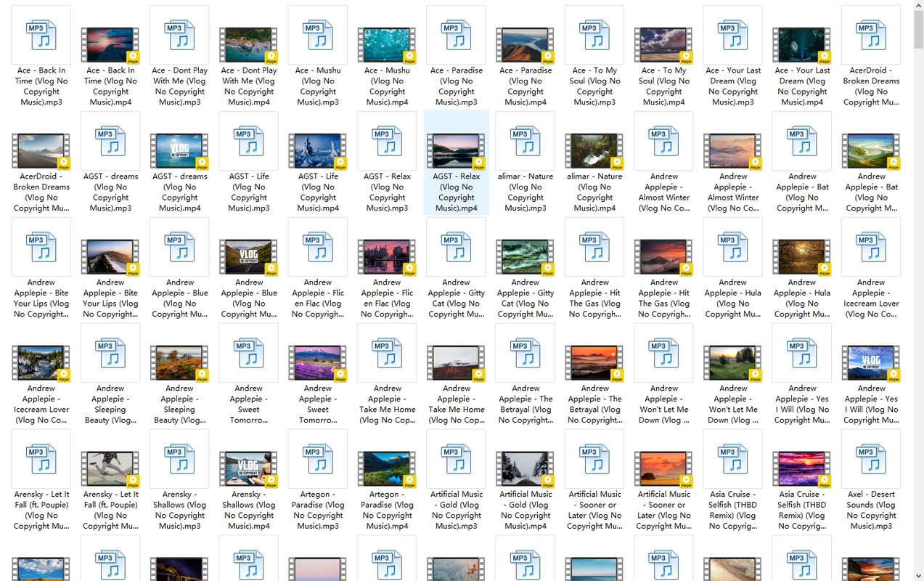Select the Bite Your Lips video thumbnail
924x581 pixels.
click(x=110, y=257)
